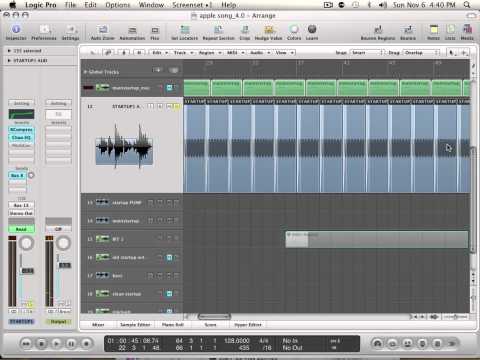Switch to the Sample Editor tab
This screenshot has width=480, height=360.
pos(135,324)
